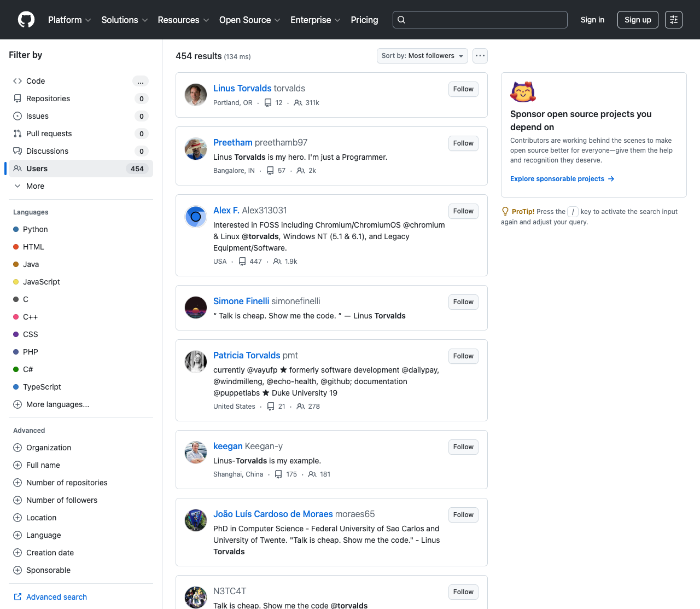The image size is (700, 609).
Task: Click the followers icon on Alex F.'s card
Action: click(277, 262)
